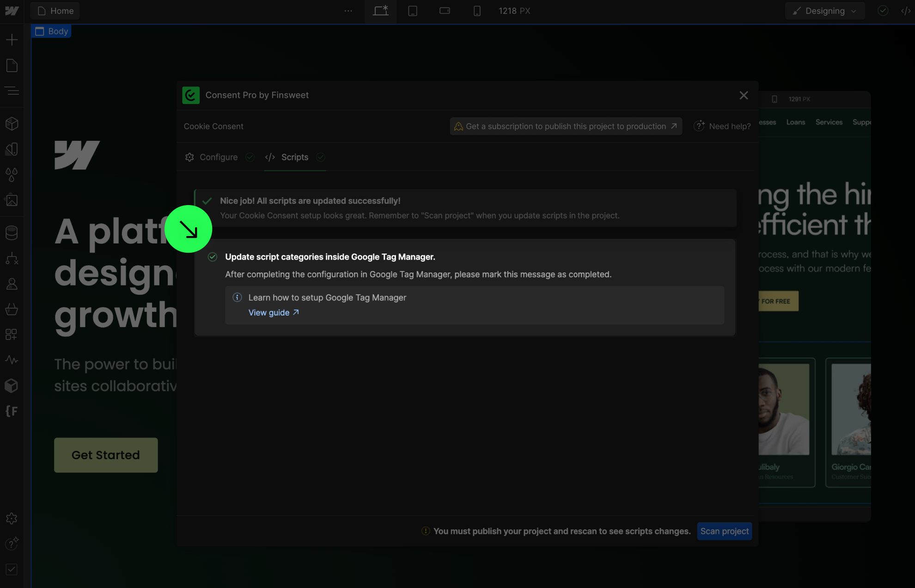This screenshot has width=915, height=588.
Task: Open the Add elements panel
Action: click(12, 40)
